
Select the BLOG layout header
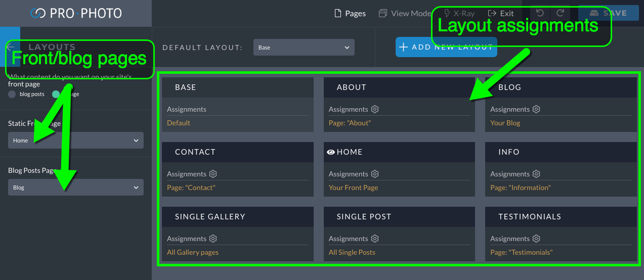pos(561,87)
